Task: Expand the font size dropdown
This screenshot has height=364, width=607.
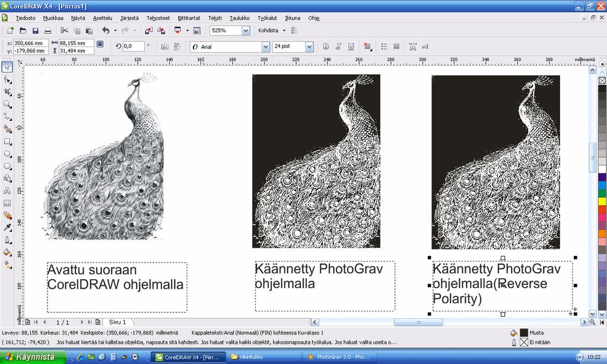Action: pyautogui.click(x=309, y=47)
